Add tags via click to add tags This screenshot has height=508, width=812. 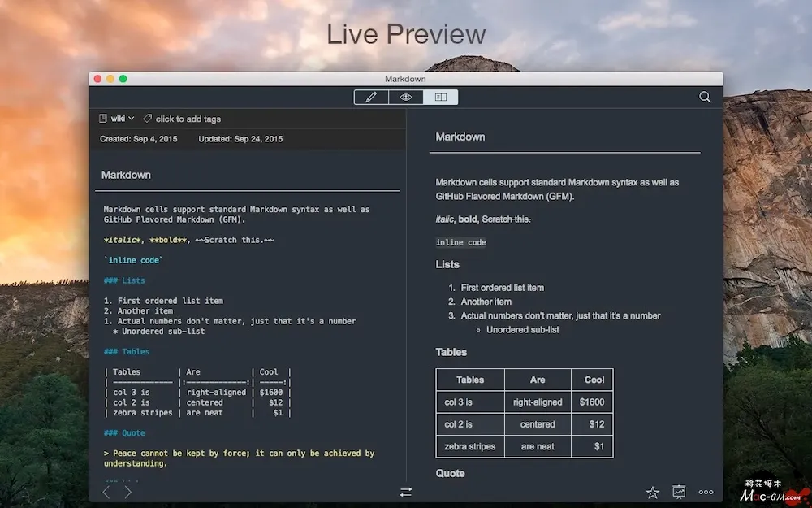188,119
